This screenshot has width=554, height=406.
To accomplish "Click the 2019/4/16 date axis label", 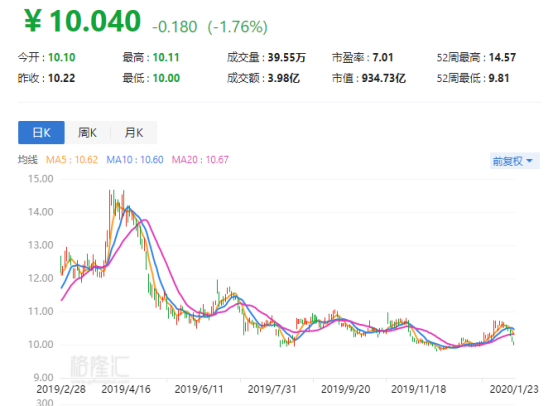I will [x=126, y=389].
